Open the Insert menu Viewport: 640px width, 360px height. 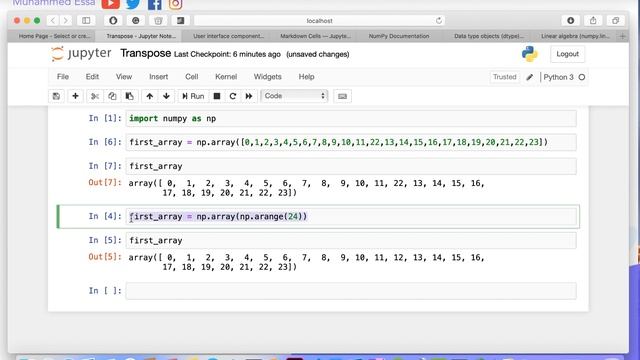click(x=158, y=77)
